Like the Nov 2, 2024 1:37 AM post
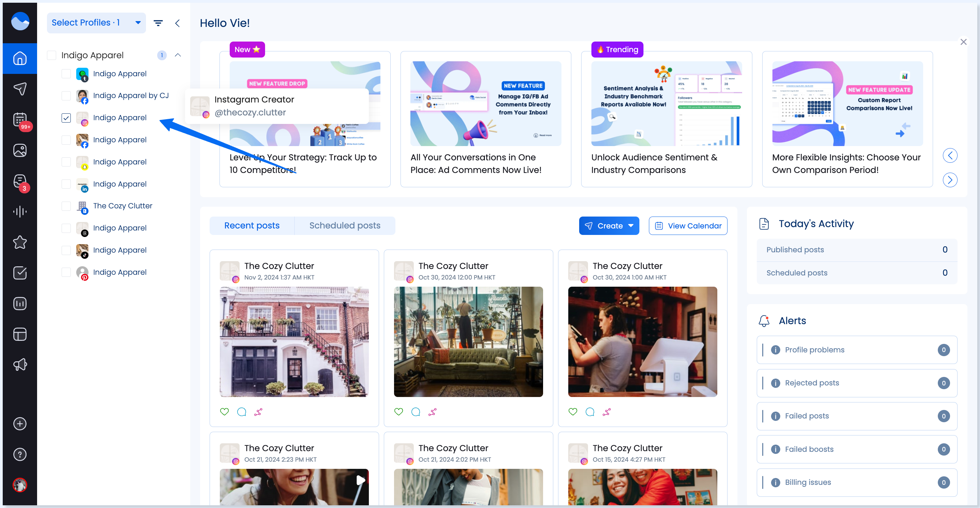The width and height of the screenshot is (980, 508). coord(225,412)
